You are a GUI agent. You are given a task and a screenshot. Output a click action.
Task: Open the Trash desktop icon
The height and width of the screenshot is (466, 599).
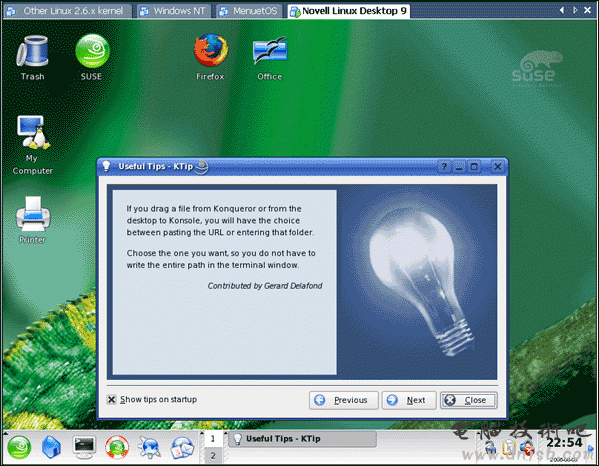32,57
